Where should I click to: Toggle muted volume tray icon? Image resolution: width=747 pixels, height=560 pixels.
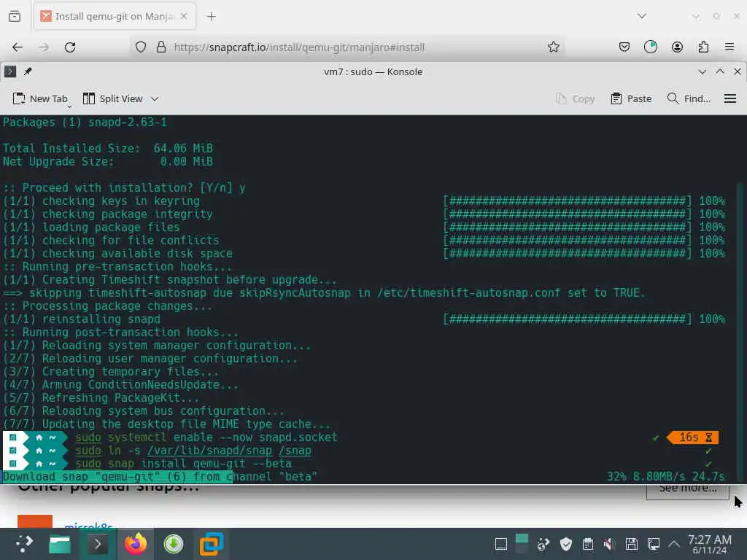(x=609, y=544)
